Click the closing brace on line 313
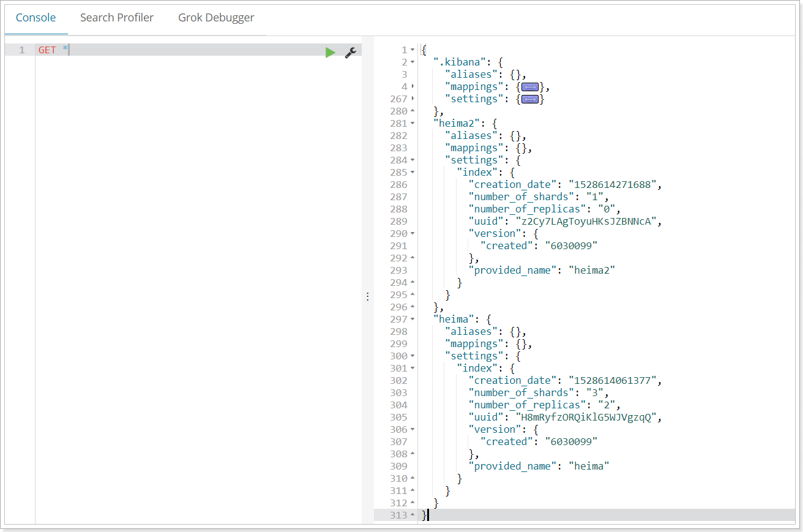The width and height of the screenshot is (803, 532). (x=424, y=515)
